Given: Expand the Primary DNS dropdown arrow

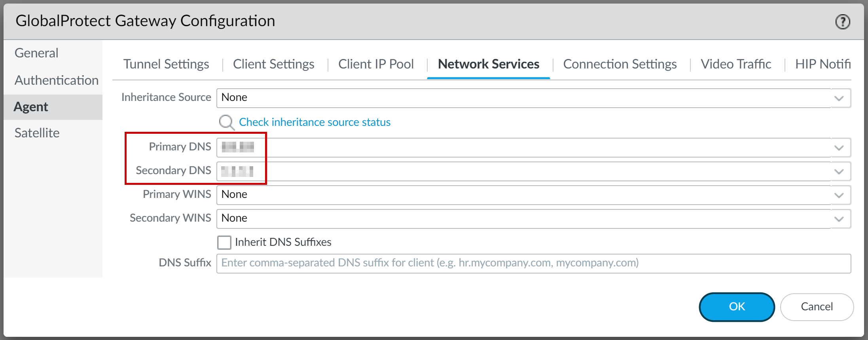Looking at the screenshot, I should 839,148.
